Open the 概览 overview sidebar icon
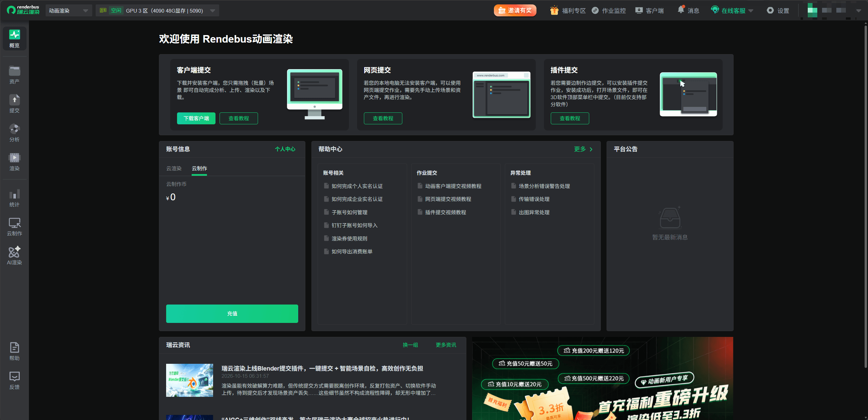 click(14, 38)
